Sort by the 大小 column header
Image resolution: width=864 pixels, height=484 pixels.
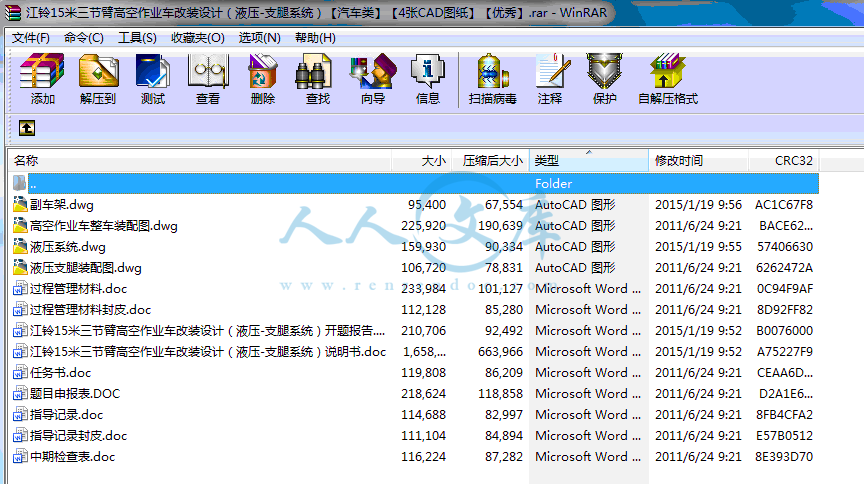(422, 160)
